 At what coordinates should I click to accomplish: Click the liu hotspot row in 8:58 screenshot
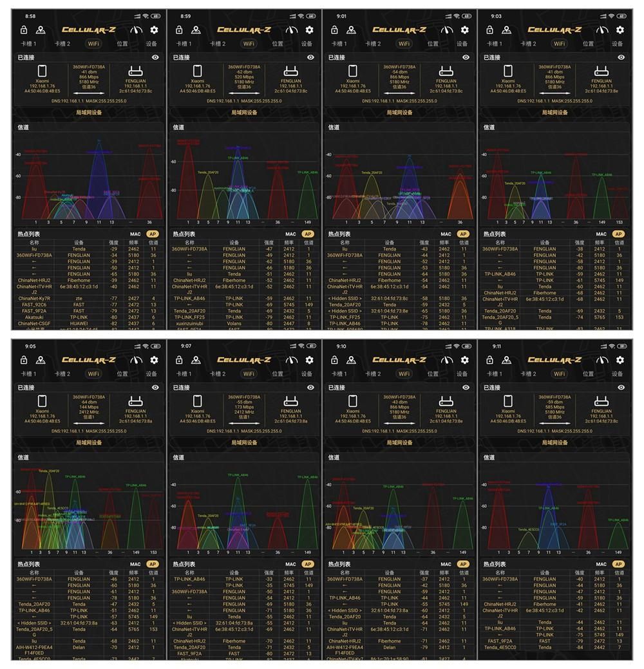point(89,249)
